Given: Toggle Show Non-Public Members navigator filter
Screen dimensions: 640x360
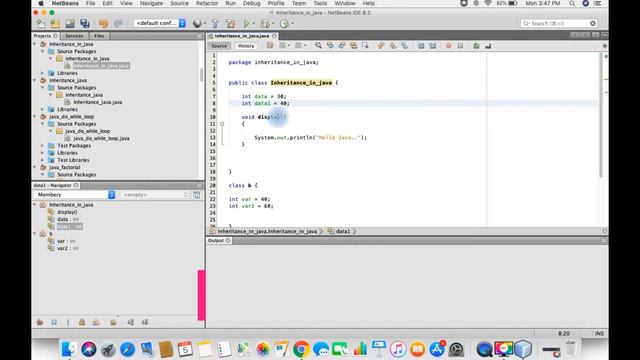Looking at the screenshot, I should pos(82,322).
